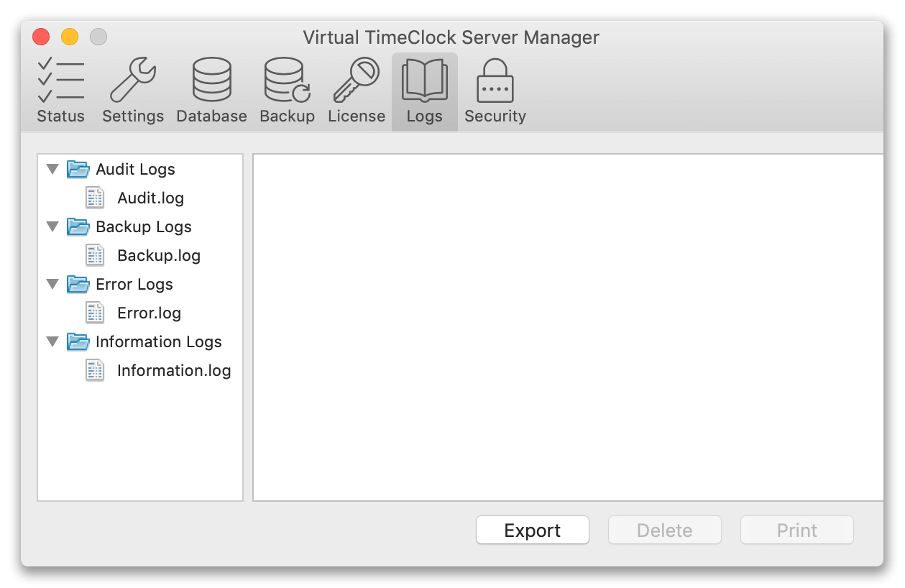Collapse the Audit Logs folder

52,169
